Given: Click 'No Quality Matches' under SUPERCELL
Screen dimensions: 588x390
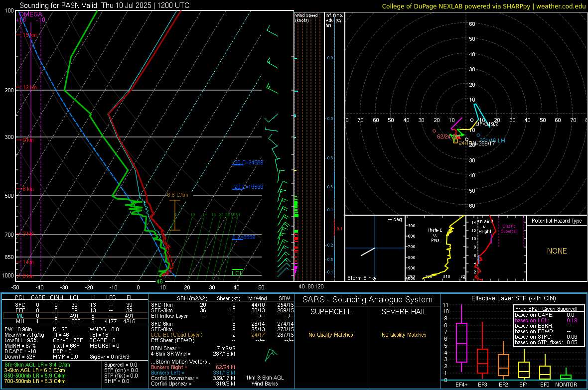Looking at the screenshot, I should click(331, 335).
